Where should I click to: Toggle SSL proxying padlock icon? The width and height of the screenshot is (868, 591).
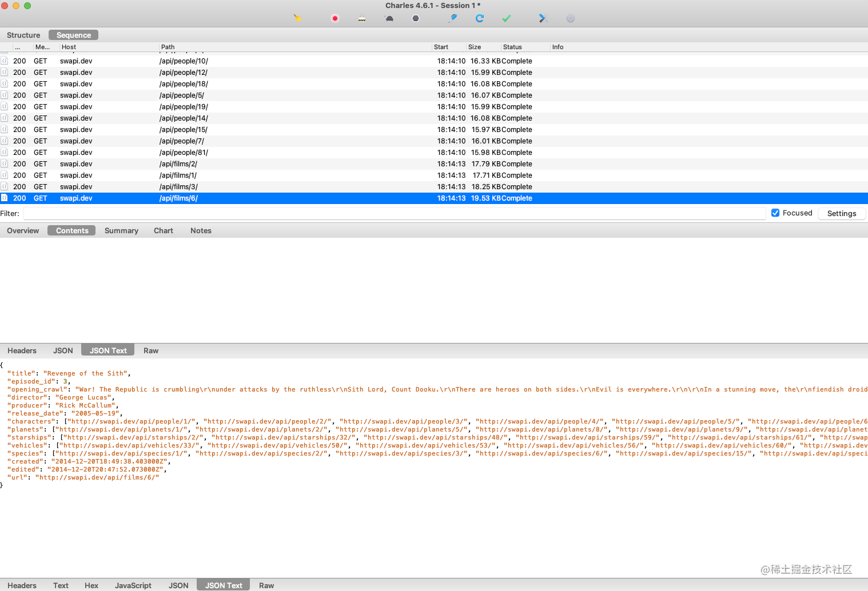(362, 18)
